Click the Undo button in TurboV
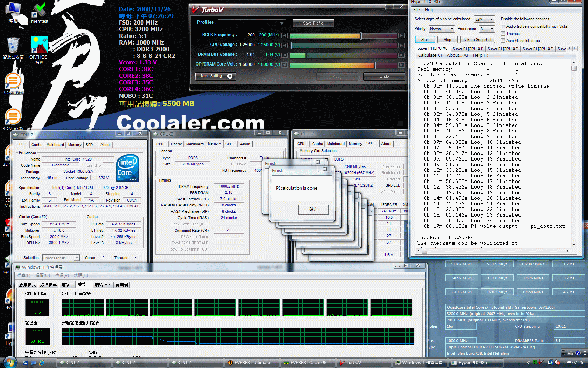This screenshot has height=368, width=588. pyautogui.click(x=384, y=76)
